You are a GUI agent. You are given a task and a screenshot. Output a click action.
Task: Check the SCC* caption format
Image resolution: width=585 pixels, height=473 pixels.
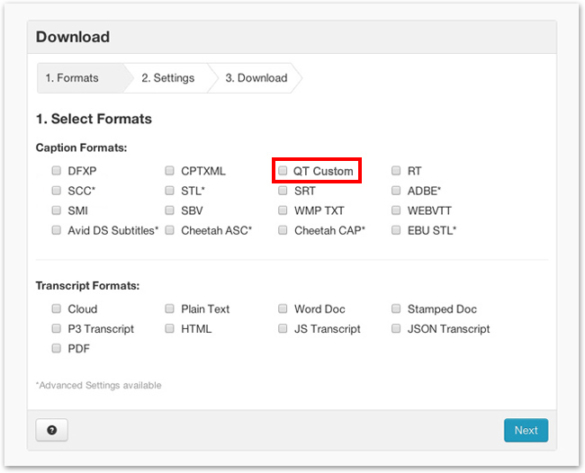56,191
